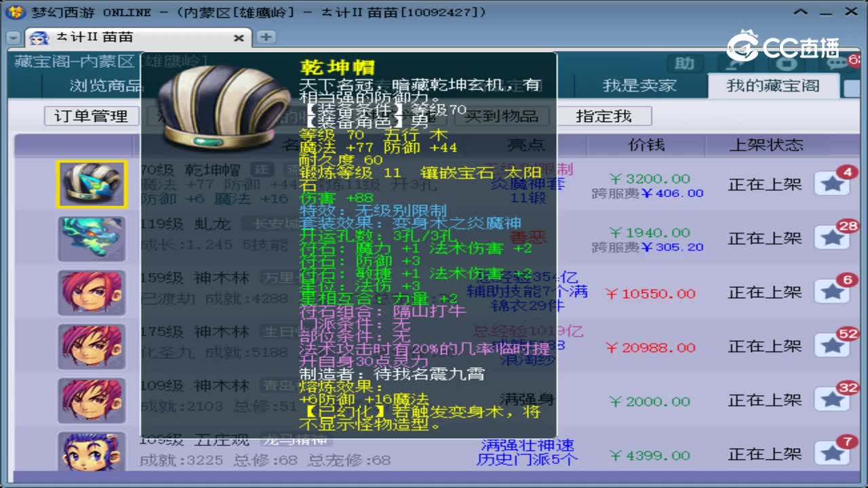Screen dimensions: 868x488
Task: Click 正在上架 status for ￥20988.00 row
Action: tap(765, 346)
